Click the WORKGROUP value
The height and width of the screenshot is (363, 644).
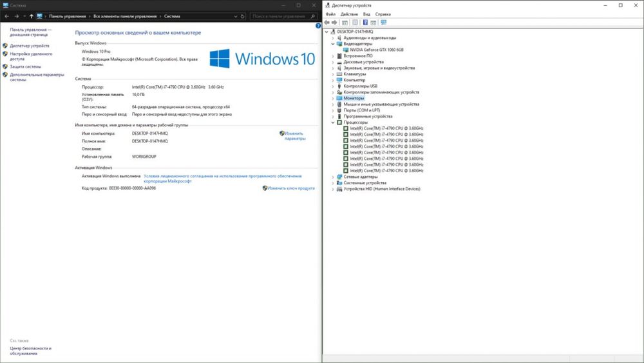(144, 157)
